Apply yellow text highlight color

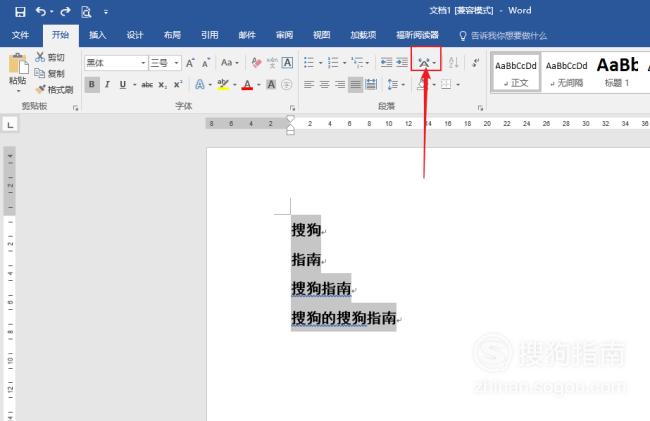(x=223, y=85)
